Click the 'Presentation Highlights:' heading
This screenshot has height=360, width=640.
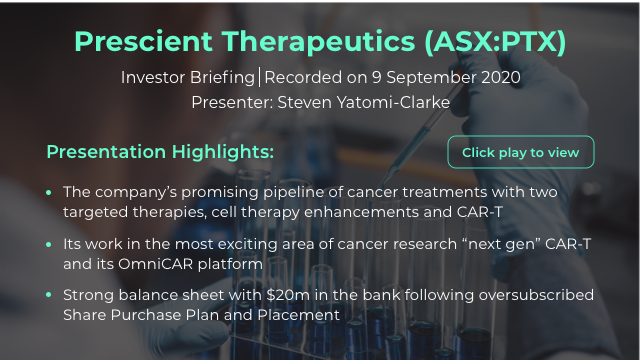[160, 152]
